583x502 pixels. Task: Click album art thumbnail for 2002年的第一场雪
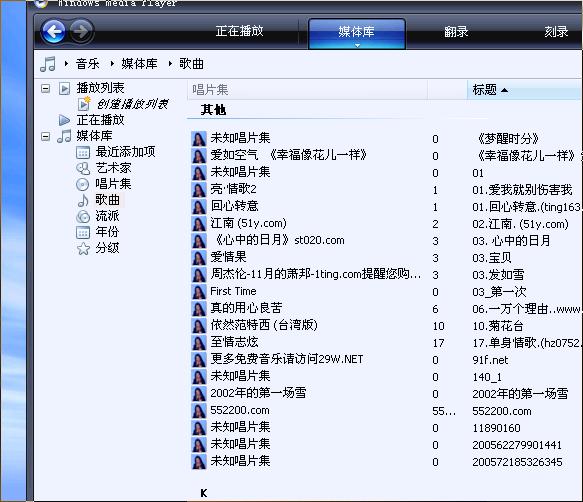[199, 393]
